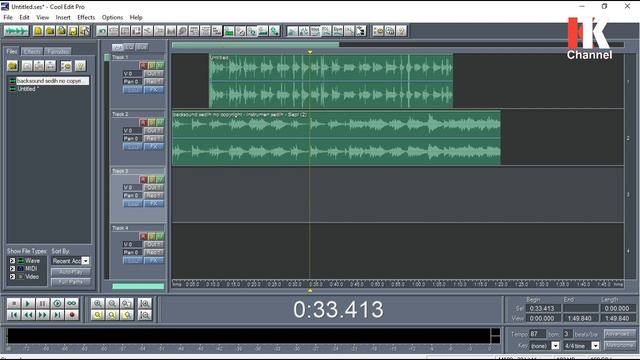Toggle Track 1 red Record arm button

(x=143, y=65)
